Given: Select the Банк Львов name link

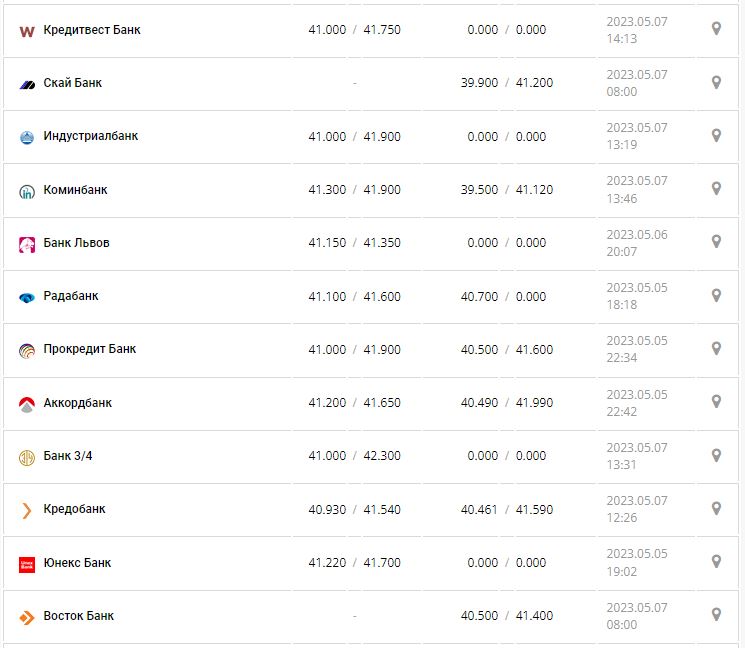Looking at the screenshot, I should point(77,243).
